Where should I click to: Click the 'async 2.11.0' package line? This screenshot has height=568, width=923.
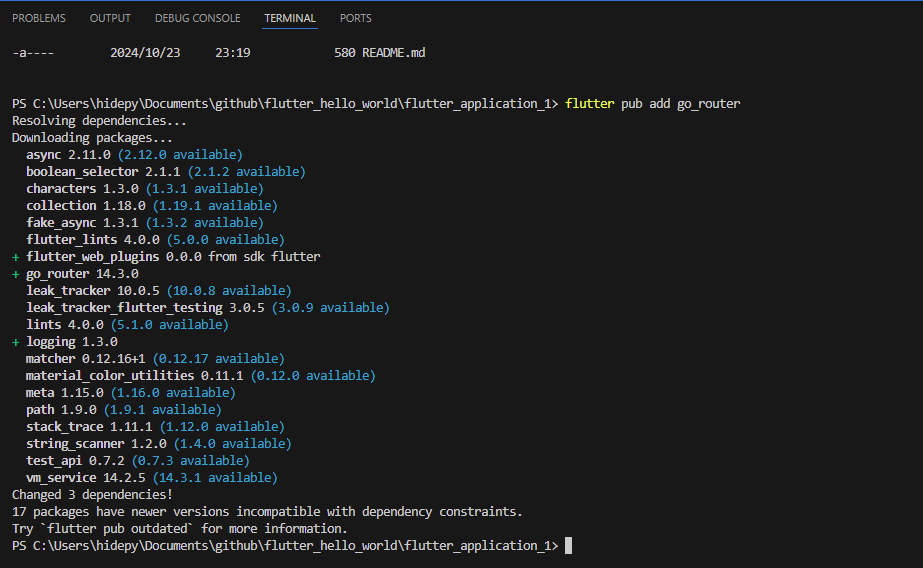pyautogui.click(x=134, y=155)
